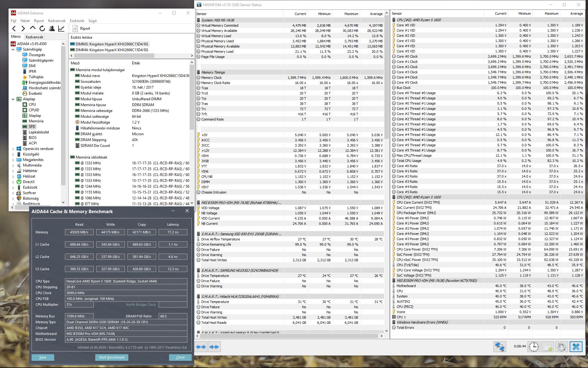Image resolution: width=588 pixels, height=368 pixels.
Task: Click the L3 Cache Copy value field
Action: 142,269
